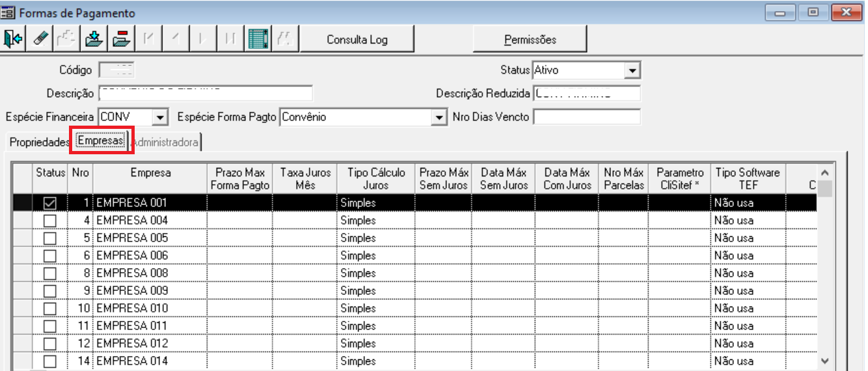The width and height of the screenshot is (868, 371).
Task: Select Status checkbox for EMPRESA 011
Action: click(x=49, y=326)
